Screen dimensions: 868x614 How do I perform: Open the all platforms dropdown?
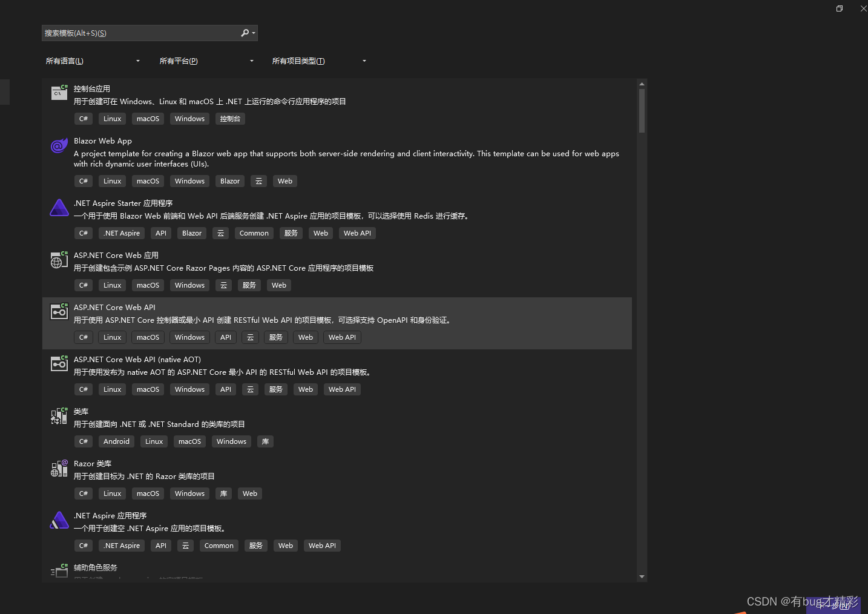click(206, 61)
